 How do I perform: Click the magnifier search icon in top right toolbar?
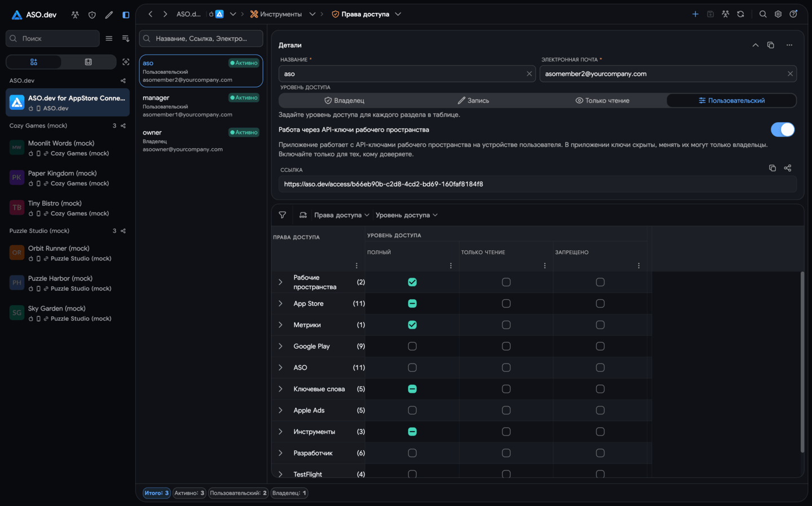pos(763,14)
